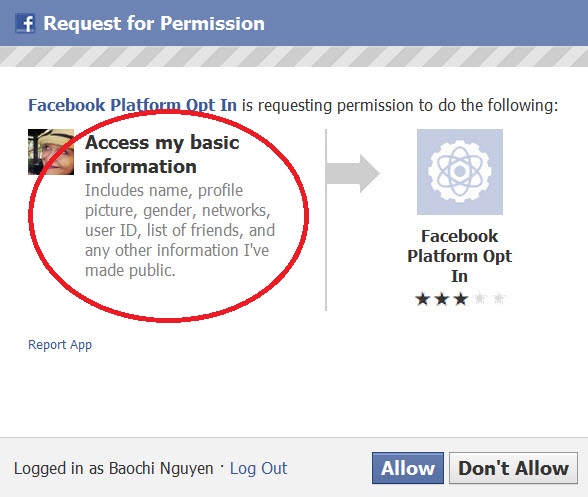Click the fifth faded rating star
Viewport: 588px width, 497px height.
(499, 299)
